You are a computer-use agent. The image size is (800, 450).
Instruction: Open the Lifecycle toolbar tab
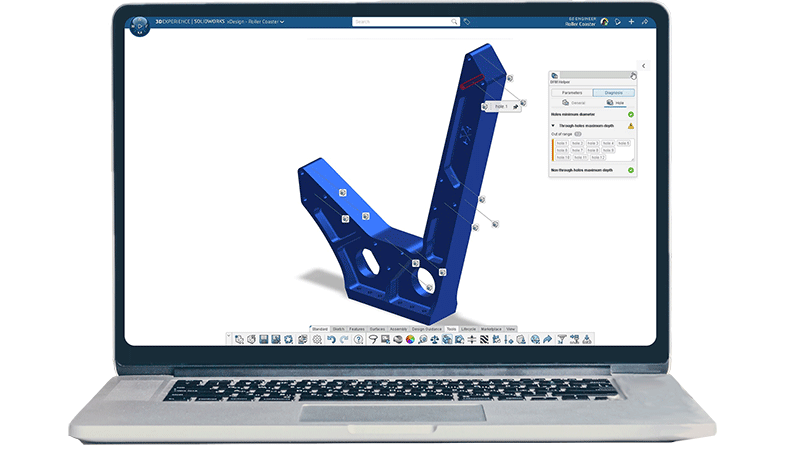point(468,329)
